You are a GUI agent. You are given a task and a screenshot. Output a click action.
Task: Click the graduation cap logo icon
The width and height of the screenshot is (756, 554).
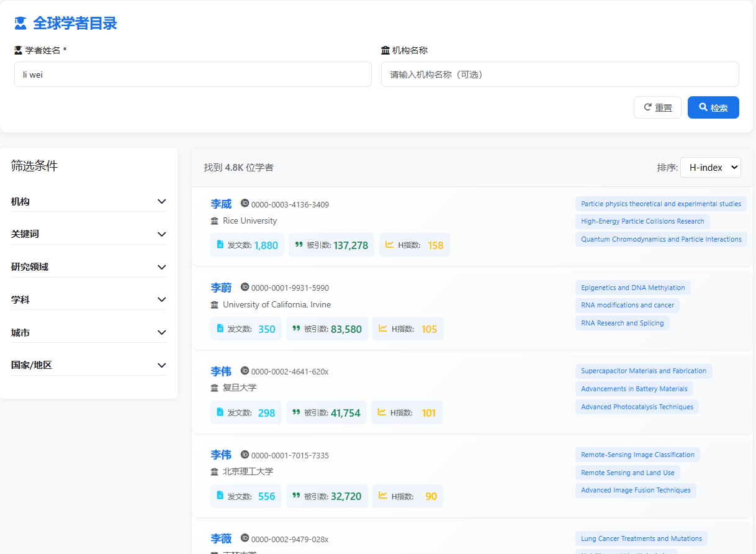(20, 24)
